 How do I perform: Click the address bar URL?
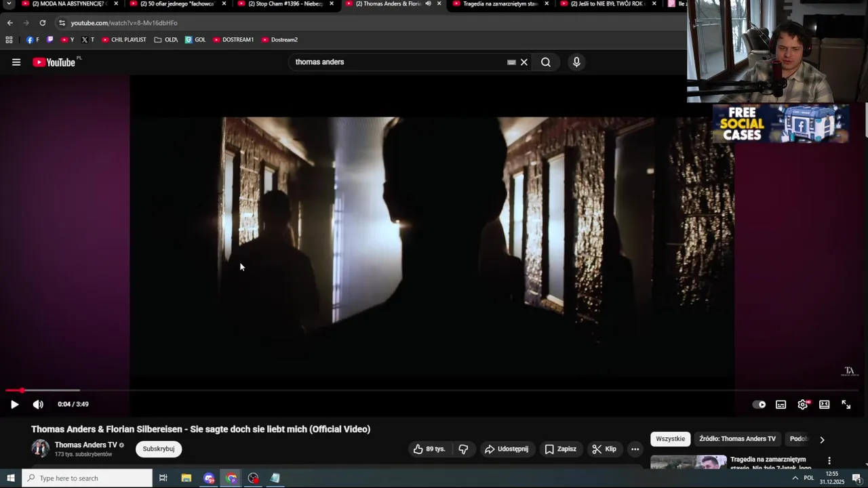click(124, 22)
